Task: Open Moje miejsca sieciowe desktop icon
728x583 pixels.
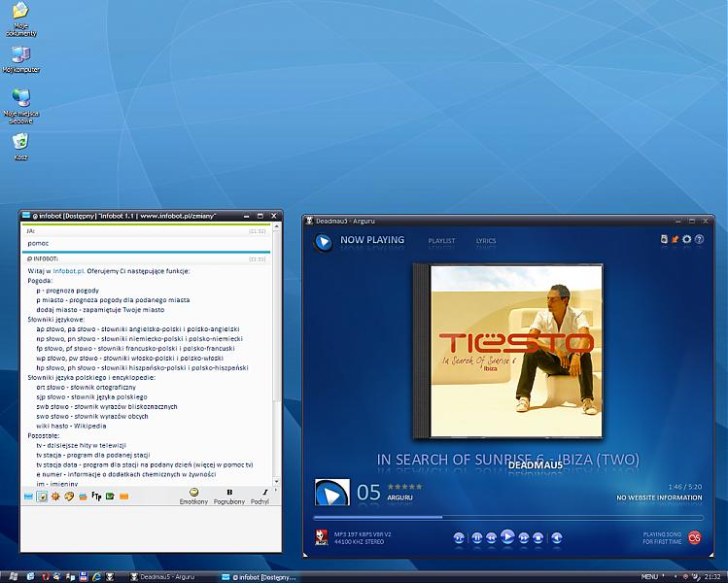Action: [20, 106]
